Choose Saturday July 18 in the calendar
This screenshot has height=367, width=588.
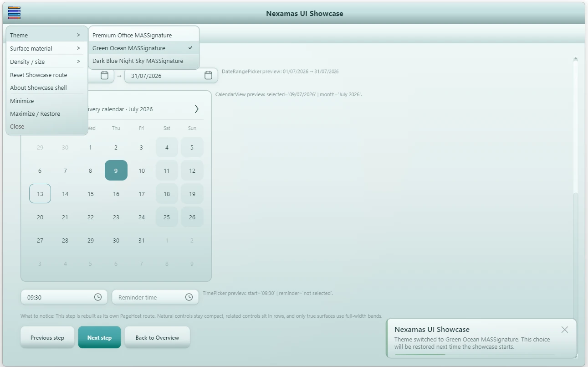pos(167,194)
